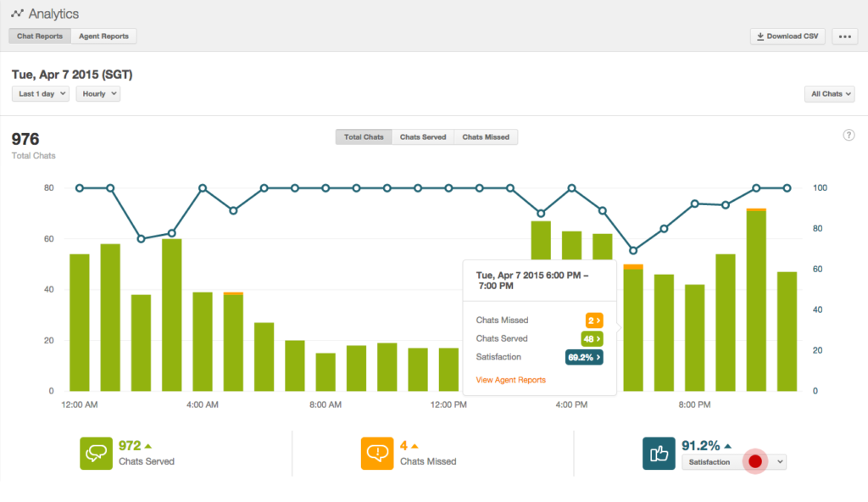Click the thumbs-up Satisfaction icon
This screenshot has height=502, width=868.
click(659, 453)
